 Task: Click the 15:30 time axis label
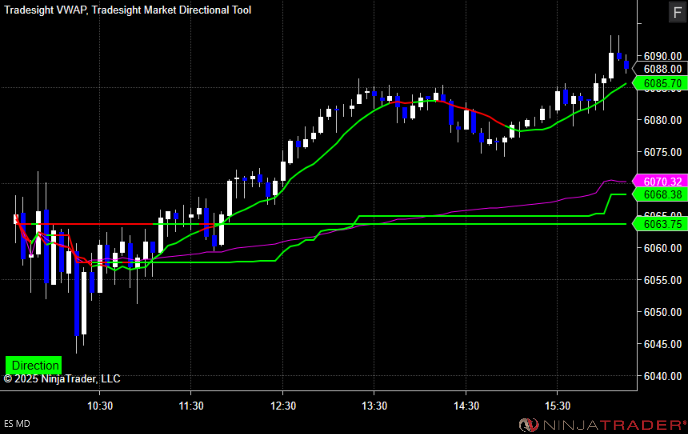click(558, 406)
